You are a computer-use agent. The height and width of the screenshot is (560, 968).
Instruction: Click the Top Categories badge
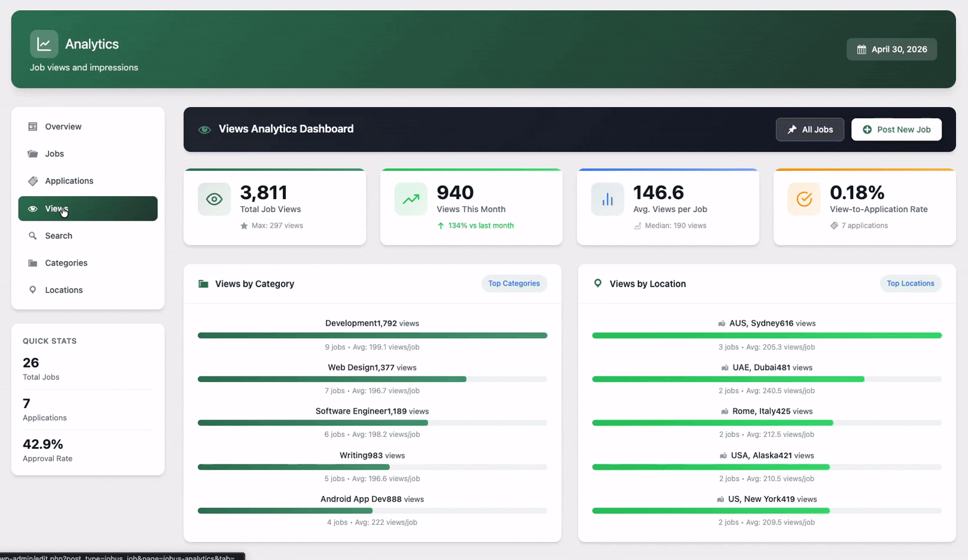(x=514, y=283)
